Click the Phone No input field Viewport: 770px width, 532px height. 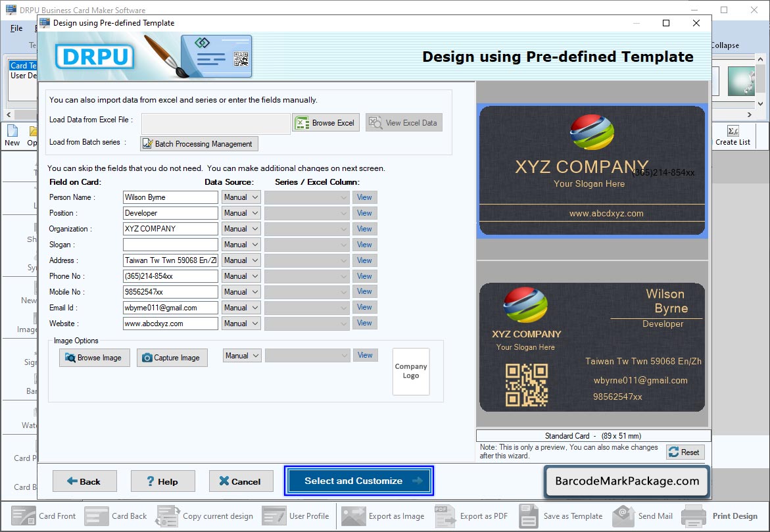[170, 276]
